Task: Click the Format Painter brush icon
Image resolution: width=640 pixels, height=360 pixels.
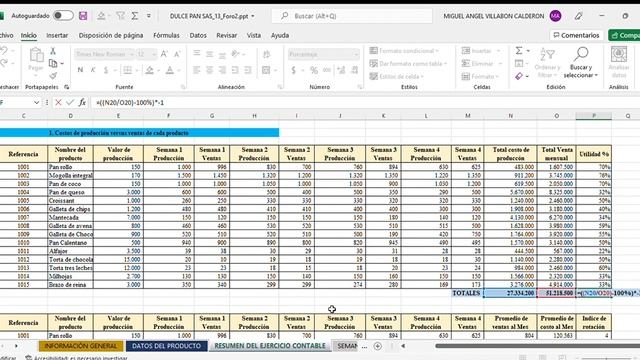Action: [53, 76]
